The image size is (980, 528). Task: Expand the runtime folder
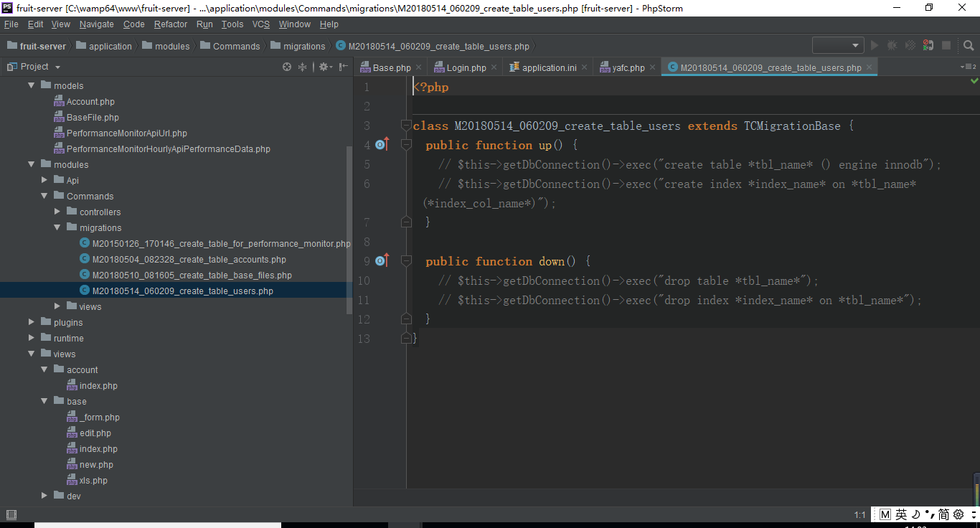[x=31, y=338]
